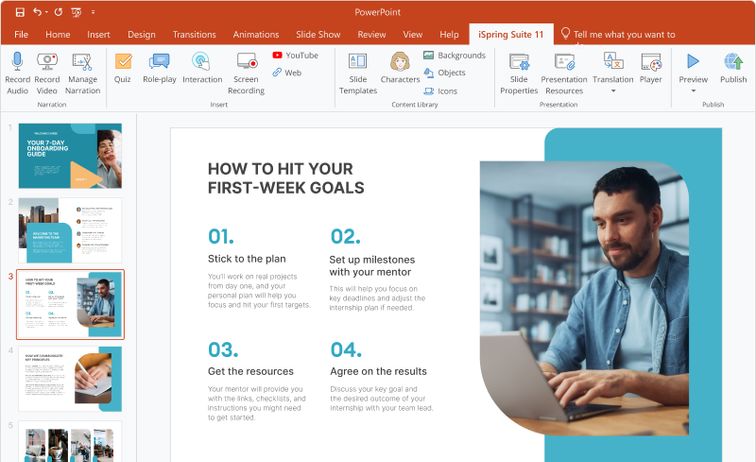
Task: Click the Translation icon
Action: (x=613, y=61)
